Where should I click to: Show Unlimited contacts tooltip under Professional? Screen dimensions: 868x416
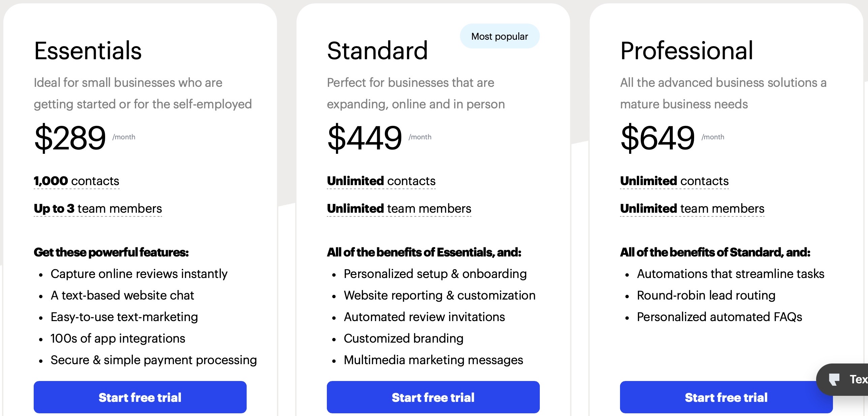[x=674, y=181]
